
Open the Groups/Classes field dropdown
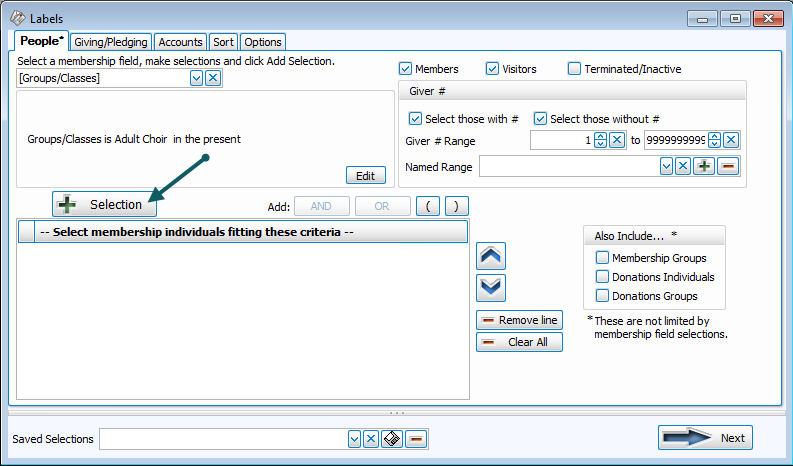[x=197, y=78]
